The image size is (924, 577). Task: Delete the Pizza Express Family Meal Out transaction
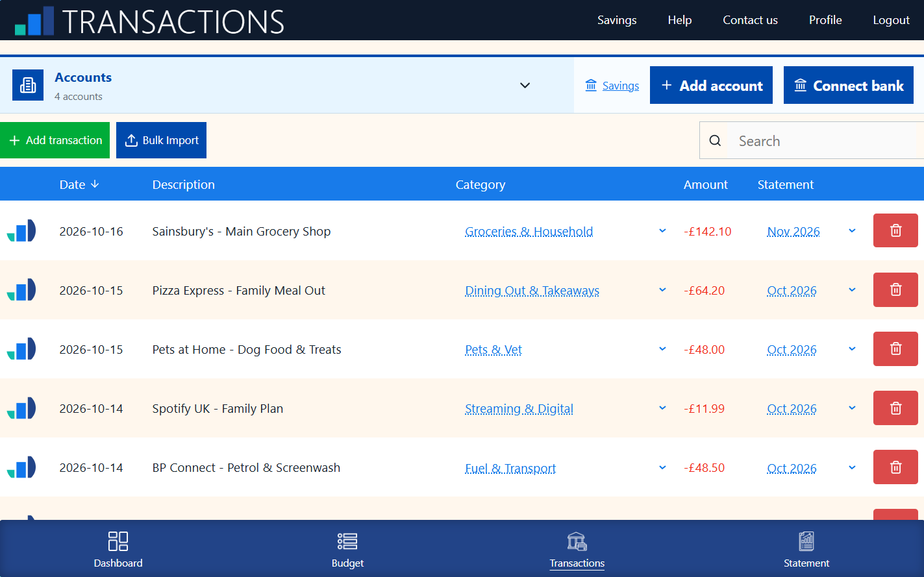[x=895, y=289]
